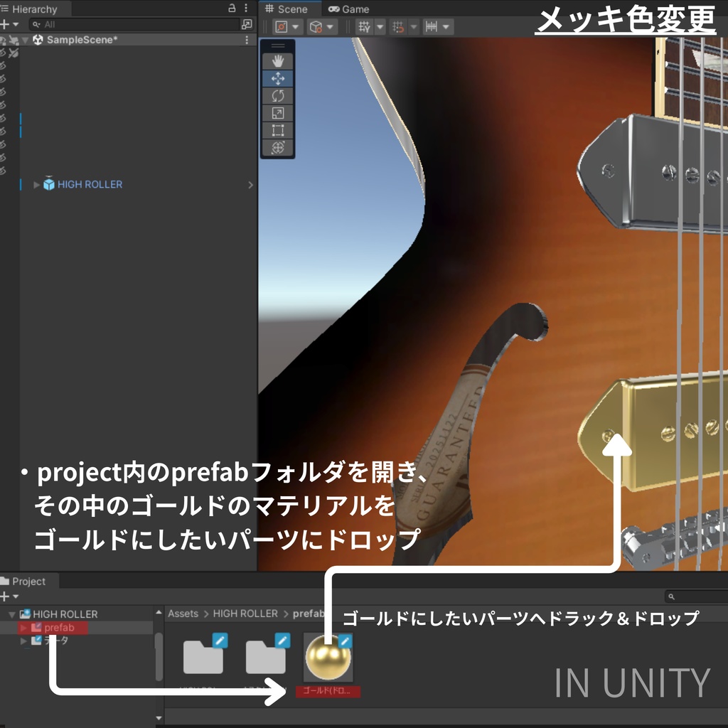Image resolution: width=728 pixels, height=728 pixels.
Task: Go to Assets in the breadcrumb
Action: (183, 614)
